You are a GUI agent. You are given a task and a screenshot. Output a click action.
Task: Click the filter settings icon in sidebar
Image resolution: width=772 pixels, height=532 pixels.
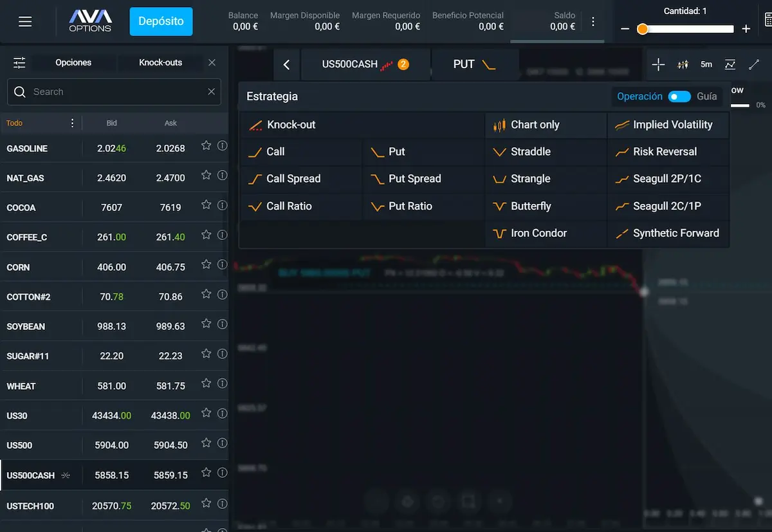tap(19, 62)
